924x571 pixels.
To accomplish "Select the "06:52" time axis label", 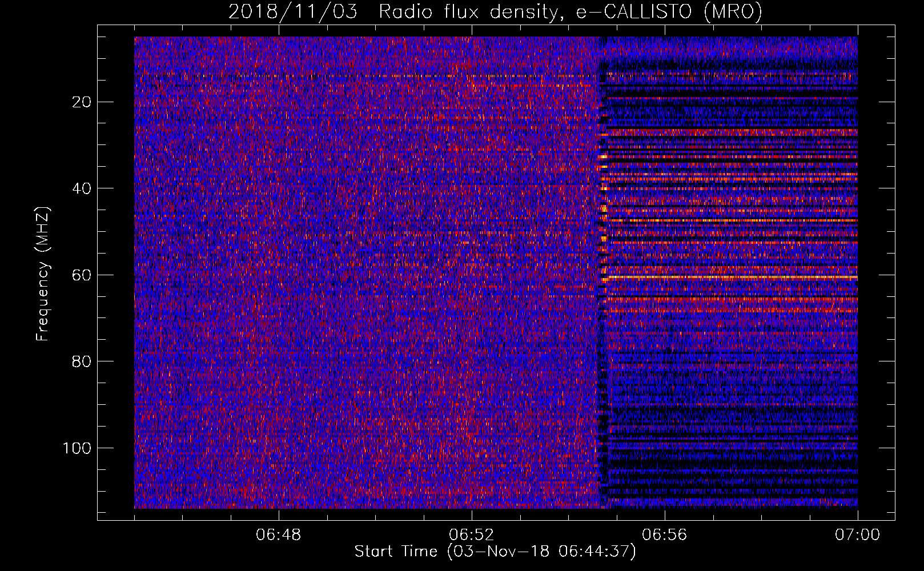I will pos(471,535).
